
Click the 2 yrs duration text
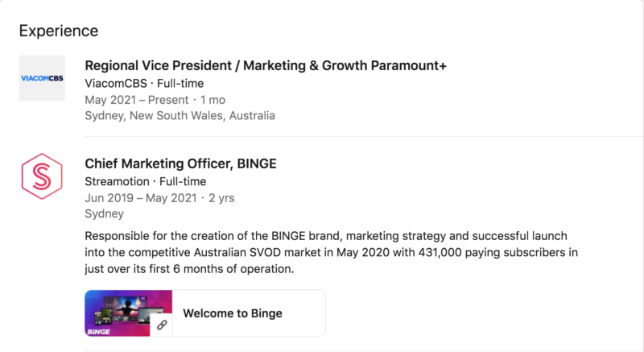point(221,198)
